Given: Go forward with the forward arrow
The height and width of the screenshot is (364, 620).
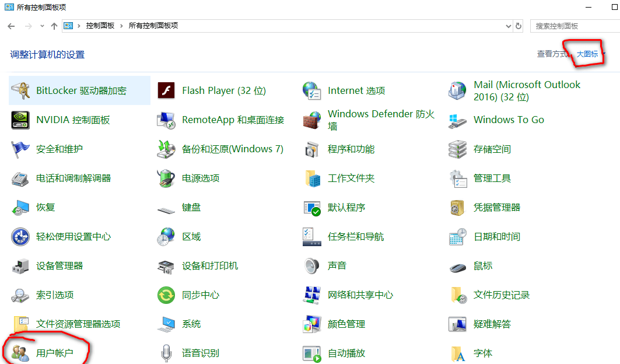Looking at the screenshot, I should 28,26.
